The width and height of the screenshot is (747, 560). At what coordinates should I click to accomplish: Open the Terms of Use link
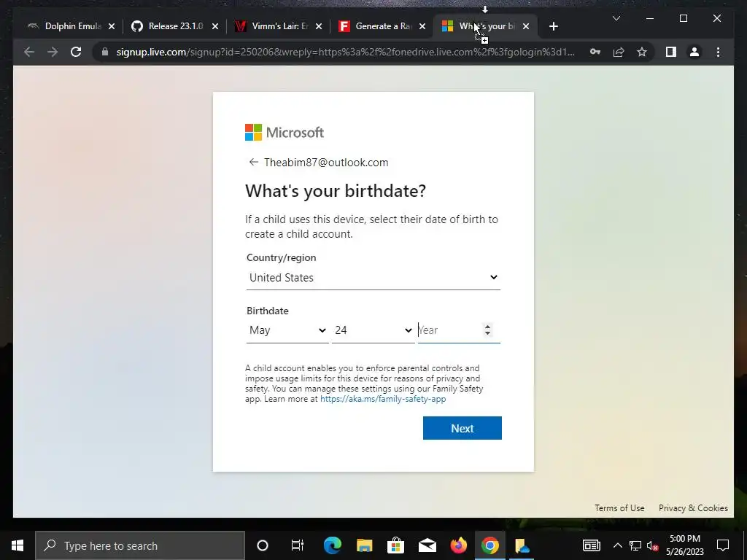[619, 508]
